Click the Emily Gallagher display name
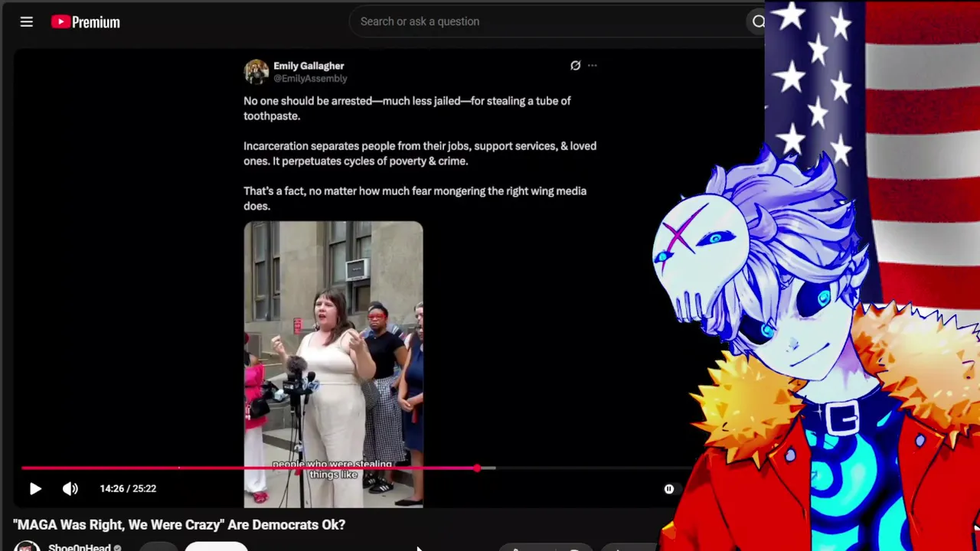The width and height of the screenshot is (980, 551). [309, 66]
